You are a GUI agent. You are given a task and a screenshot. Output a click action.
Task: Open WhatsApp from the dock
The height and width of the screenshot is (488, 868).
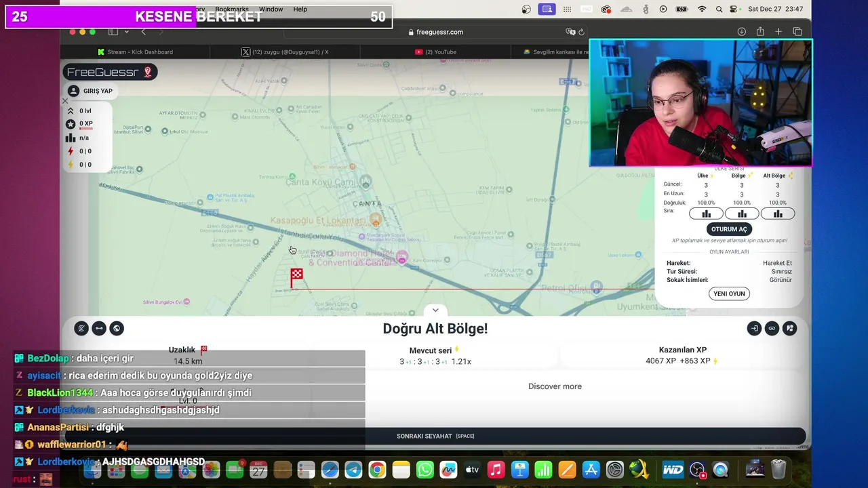tap(425, 470)
